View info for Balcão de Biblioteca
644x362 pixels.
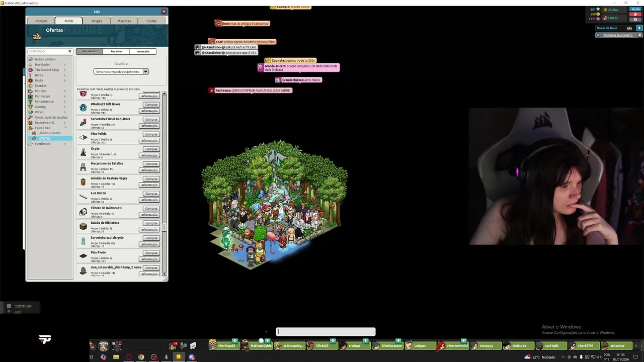coord(149,229)
